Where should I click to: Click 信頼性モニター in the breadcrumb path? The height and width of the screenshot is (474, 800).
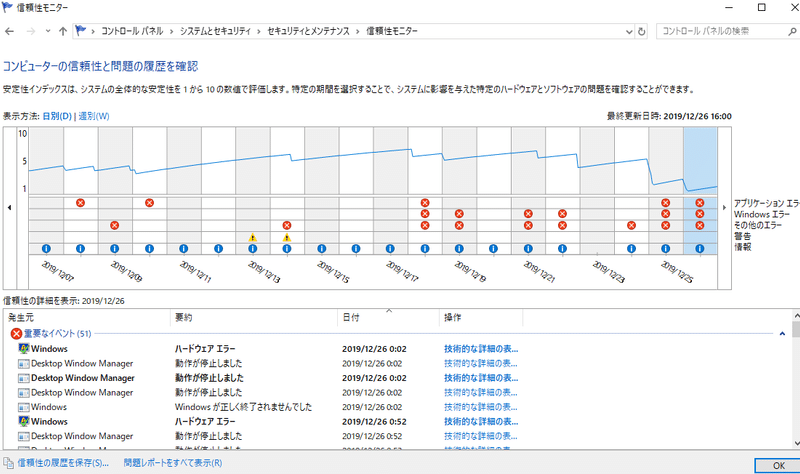point(392,31)
